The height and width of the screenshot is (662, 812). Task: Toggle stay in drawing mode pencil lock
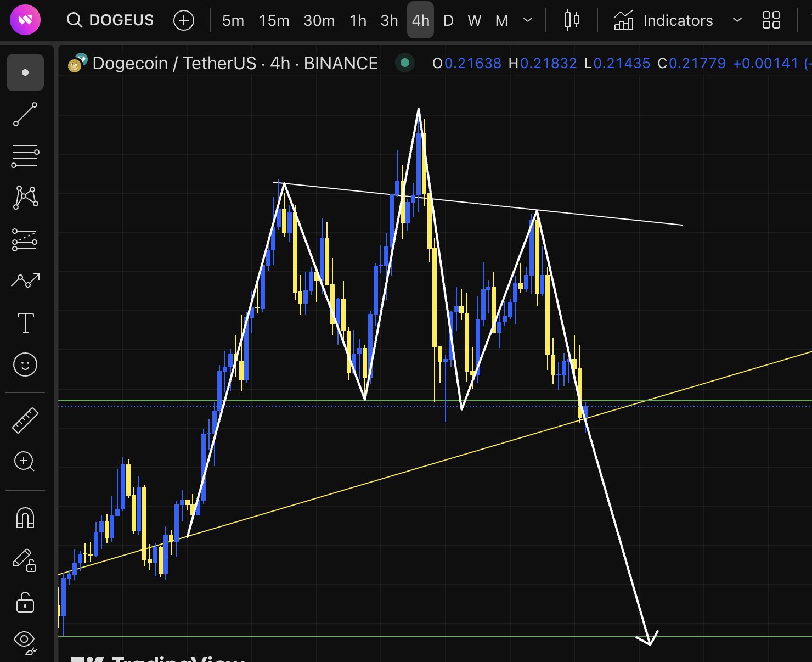pos(25,561)
